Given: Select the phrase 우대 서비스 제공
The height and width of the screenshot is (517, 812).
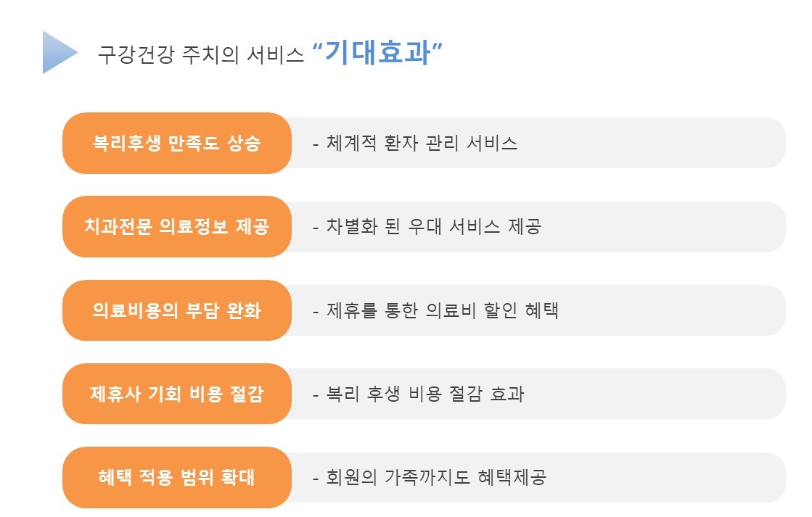Looking at the screenshot, I should point(475,227).
